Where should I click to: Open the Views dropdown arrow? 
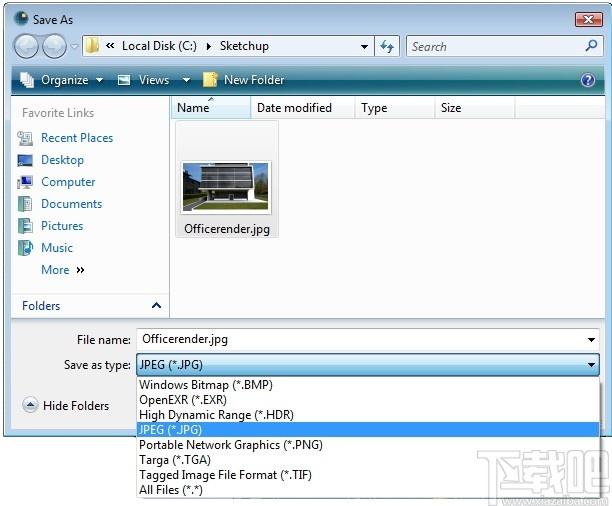pos(187,80)
